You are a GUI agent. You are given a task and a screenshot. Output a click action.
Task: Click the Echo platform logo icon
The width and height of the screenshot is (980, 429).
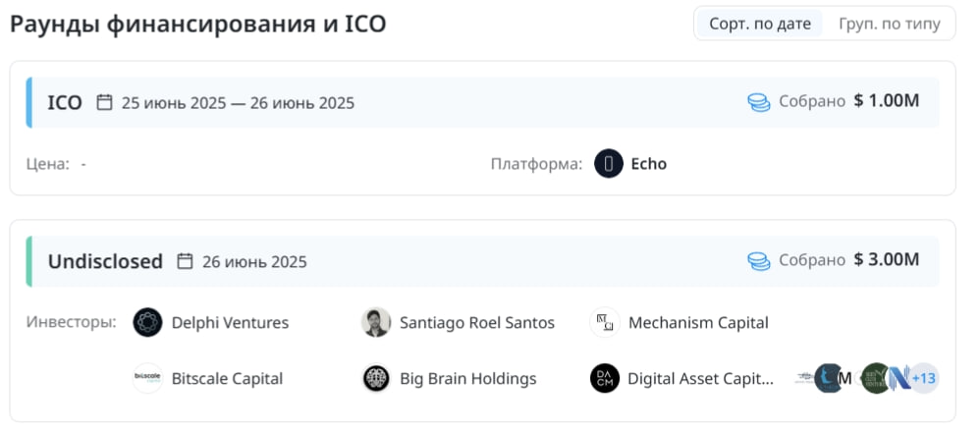(x=608, y=164)
